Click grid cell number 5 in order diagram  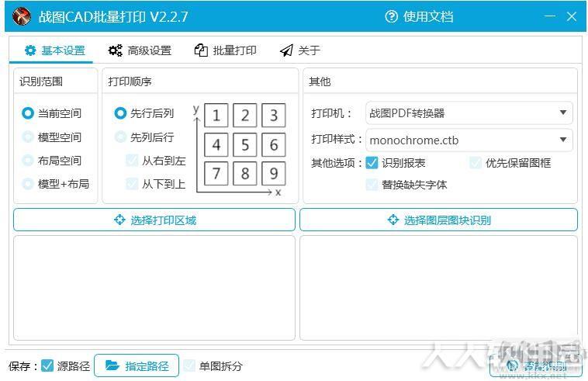point(245,145)
